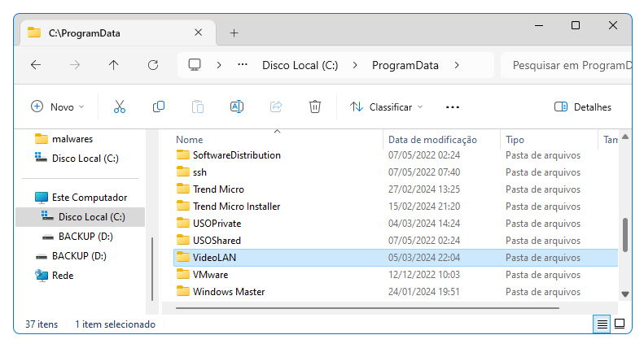Viewport: 644px width, 348px height.
Task: Cut the selected item with scissors
Action: point(120,107)
